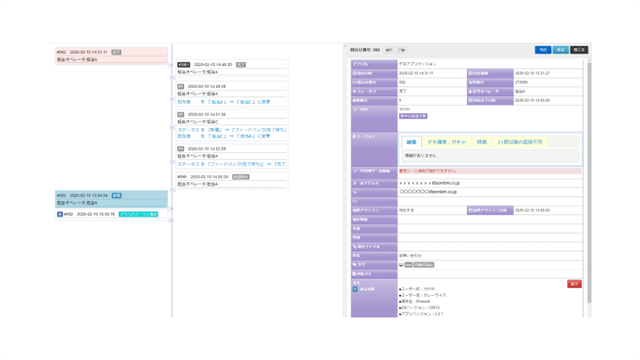The height and width of the screenshot is (360, 640).
Task: Open the dark-badged reply entry at 14:49:20
Action: coord(232,68)
